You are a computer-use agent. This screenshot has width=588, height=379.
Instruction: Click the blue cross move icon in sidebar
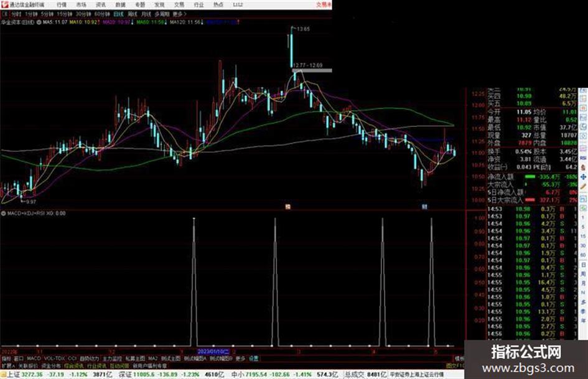[x=583, y=177]
